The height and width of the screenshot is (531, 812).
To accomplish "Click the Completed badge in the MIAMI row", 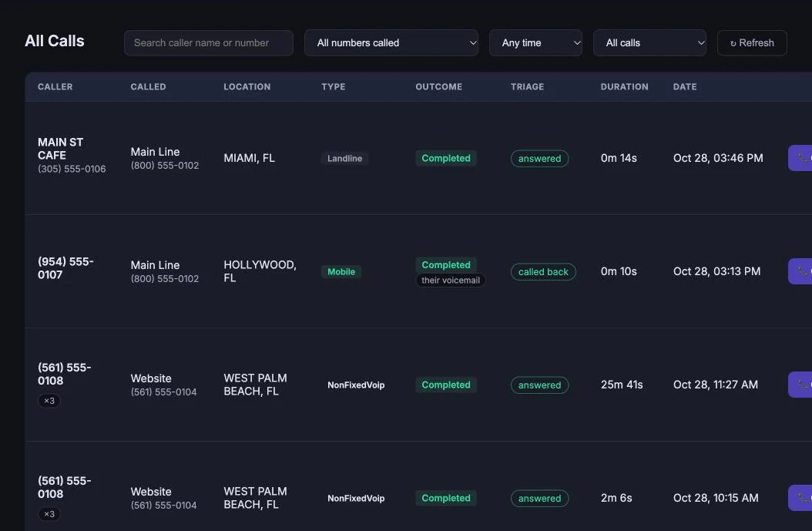I will coord(446,158).
